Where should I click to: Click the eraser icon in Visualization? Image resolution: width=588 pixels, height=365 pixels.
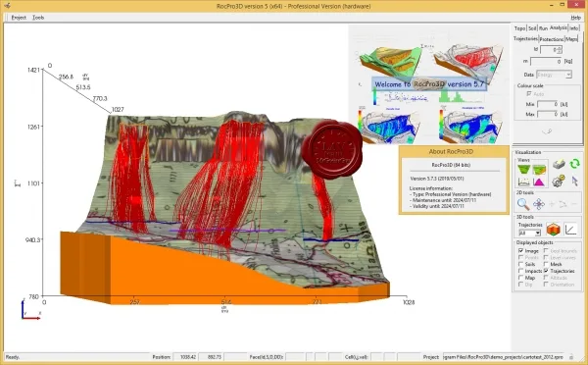(x=559, y=164)
